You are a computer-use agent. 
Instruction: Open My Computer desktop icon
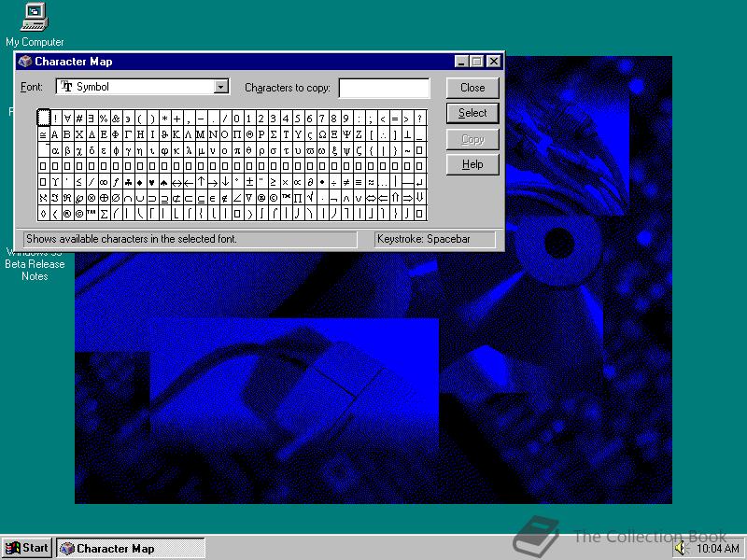coord(35,25)
